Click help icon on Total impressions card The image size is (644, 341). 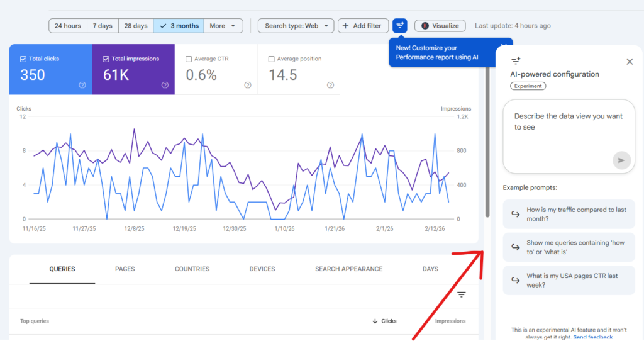(x=165, y=85)
